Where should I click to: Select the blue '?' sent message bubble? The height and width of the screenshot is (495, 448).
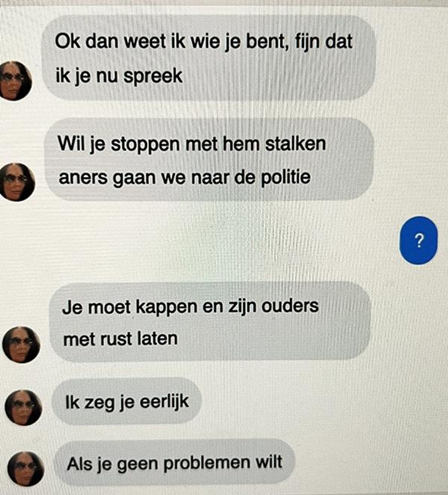419,241
